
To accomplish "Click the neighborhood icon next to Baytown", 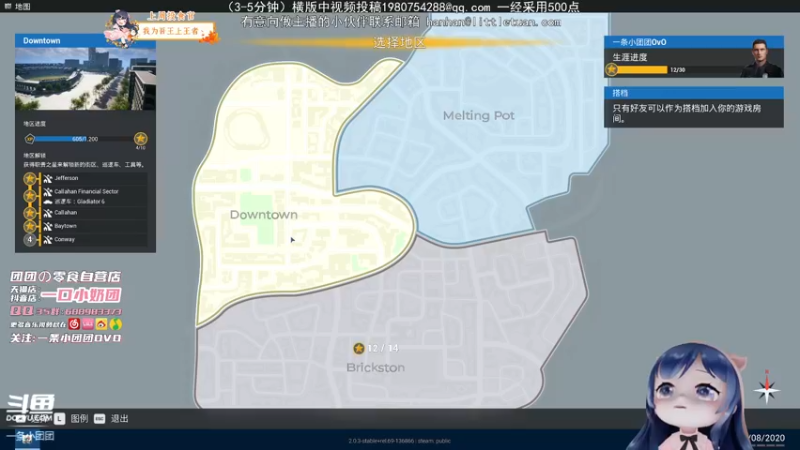I will click(47, 226).
